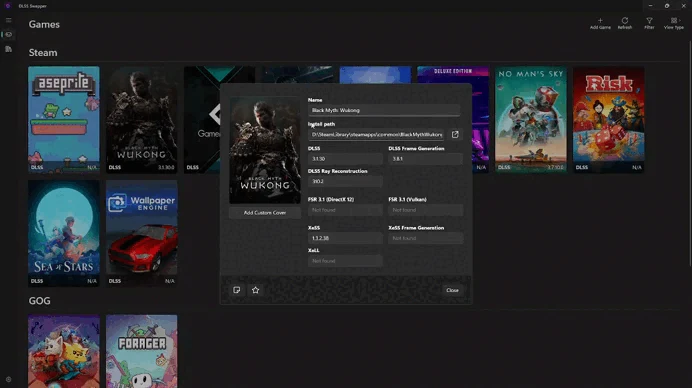Click the vertical scrollbar on the right
Viewport: 692px width, 388px height.
coord(690,154)
